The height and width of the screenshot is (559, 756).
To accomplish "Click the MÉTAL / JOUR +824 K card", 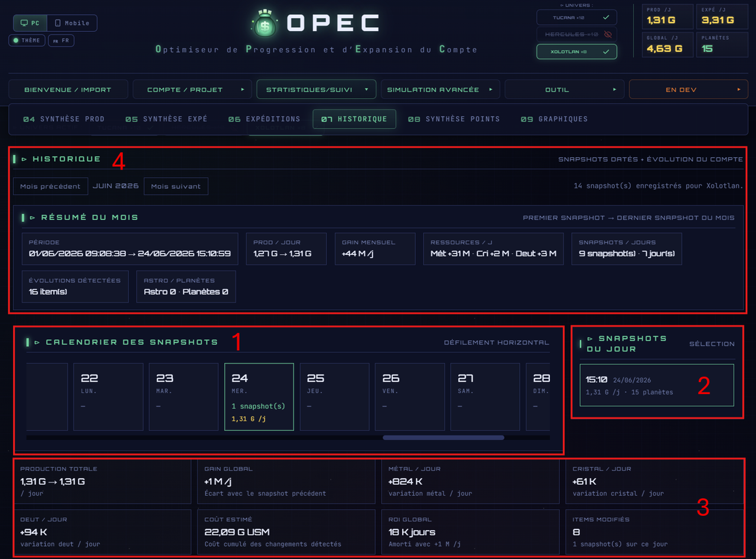I will coord(471,482).
